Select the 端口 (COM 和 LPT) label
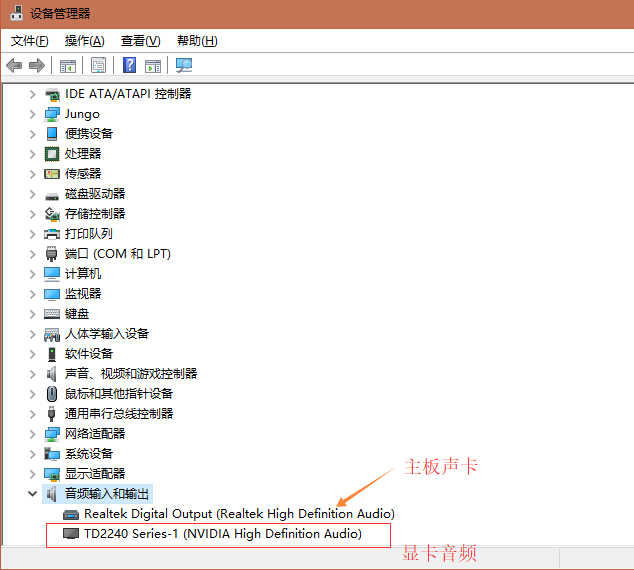 [x=118, y=254]
